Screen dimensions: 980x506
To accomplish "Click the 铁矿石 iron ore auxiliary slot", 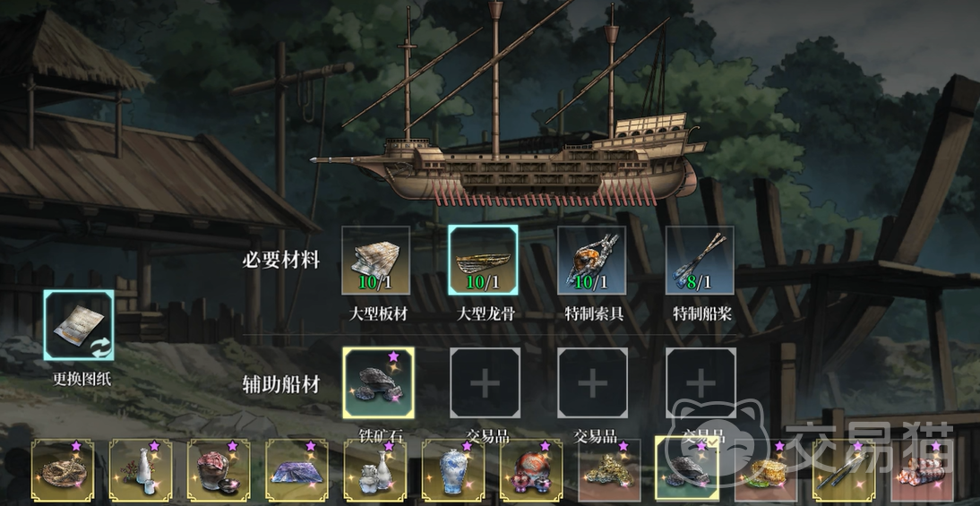I will point(378,383).
